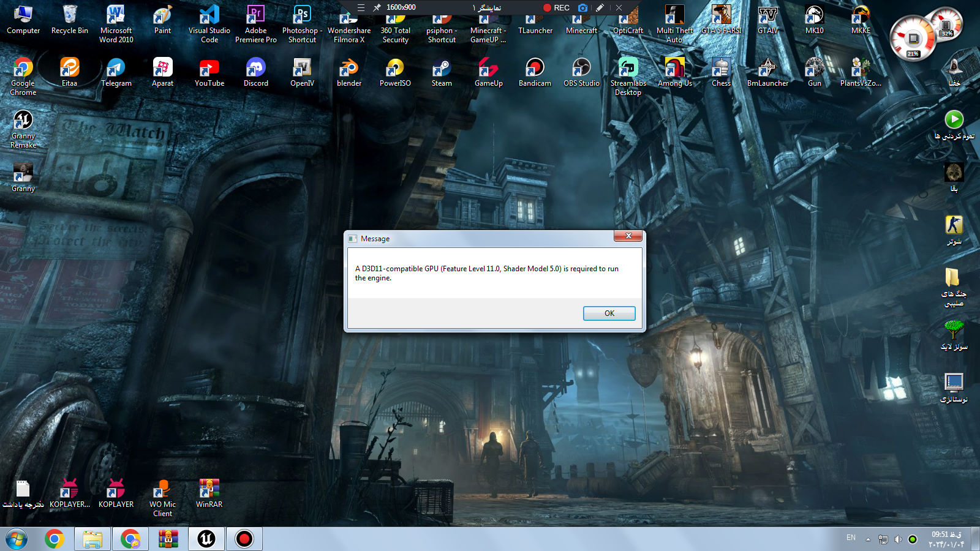980x551 pixels.
Task: Open the recording bar hamburger menu
Action: coord(361,8)
